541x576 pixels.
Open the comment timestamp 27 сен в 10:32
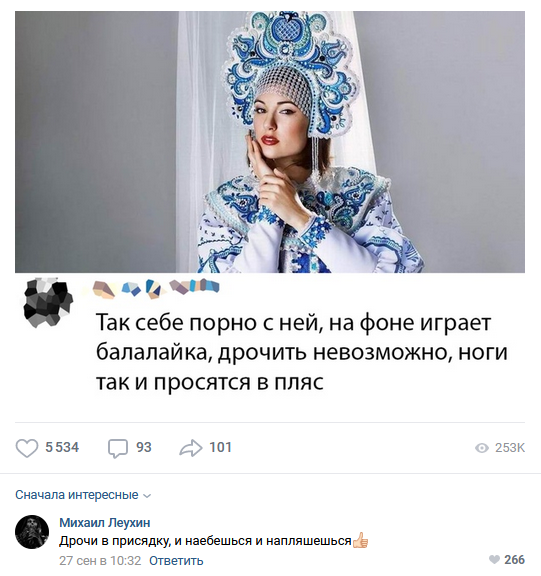(x=100, y=561)
